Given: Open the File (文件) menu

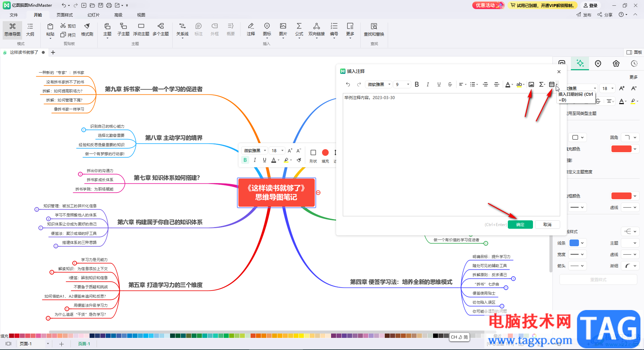Looking at the screenshot, I should (14, 15).
